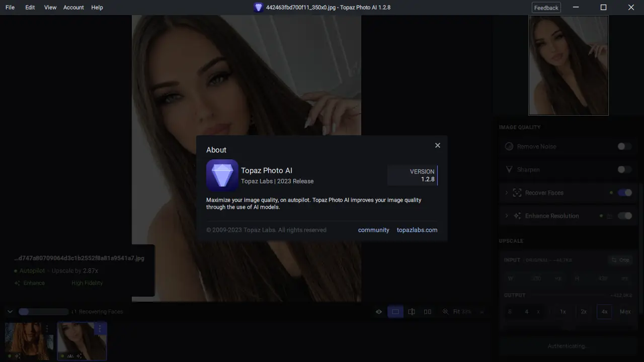Click the Sharpen triangle icon
The height and width of the screenshot is (362, 644).
(509, 169)
